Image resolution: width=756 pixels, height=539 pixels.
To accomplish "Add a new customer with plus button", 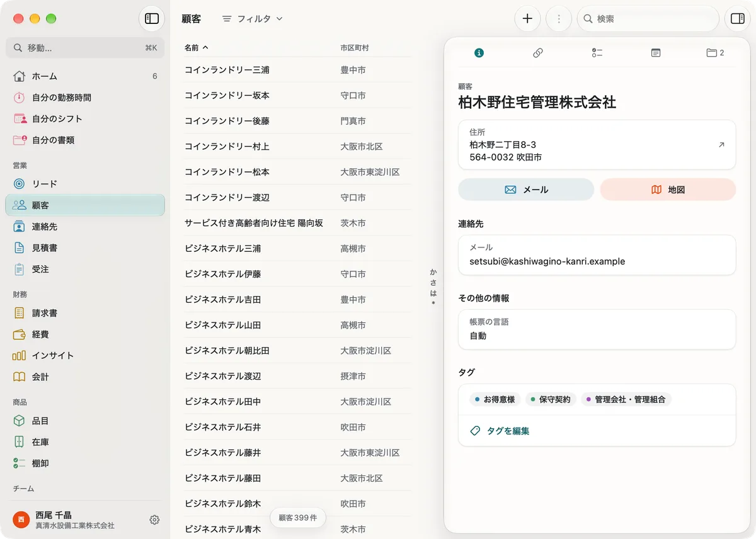I will [x=527, y=19].
